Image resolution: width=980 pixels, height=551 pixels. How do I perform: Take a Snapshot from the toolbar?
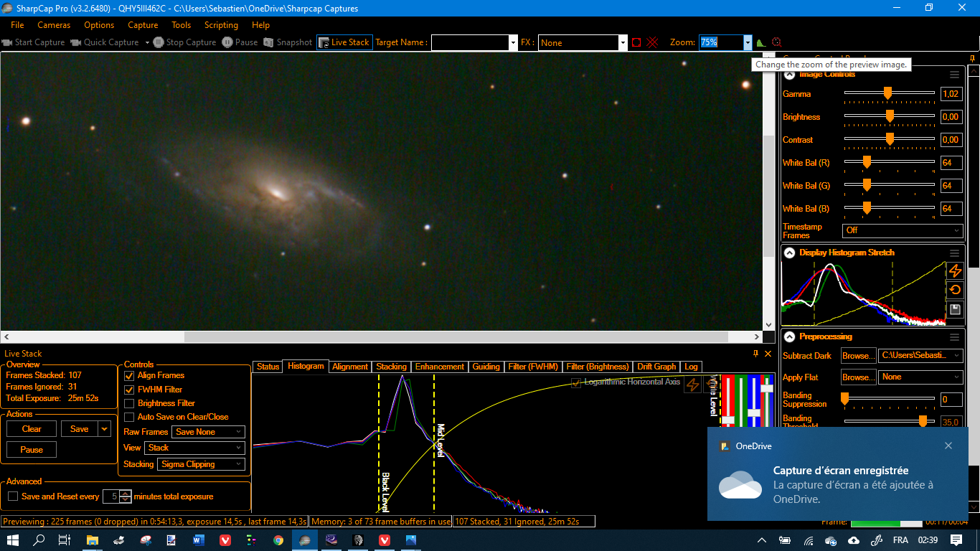pyautogui.click(x=288, y=42)
